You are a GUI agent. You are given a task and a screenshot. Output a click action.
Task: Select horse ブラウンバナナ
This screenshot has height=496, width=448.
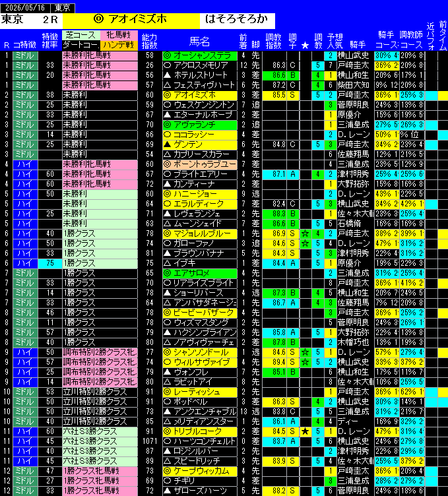(x=200, y=253)
